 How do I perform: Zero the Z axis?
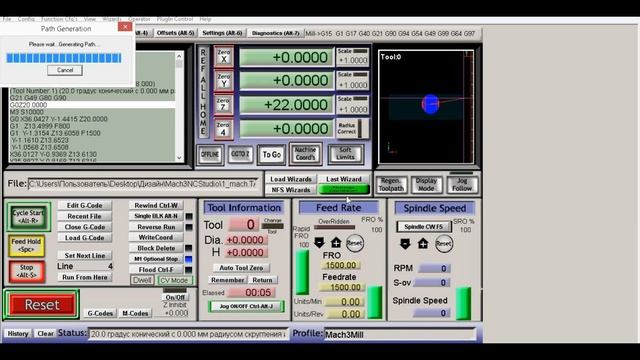click(x=224, y=104)
